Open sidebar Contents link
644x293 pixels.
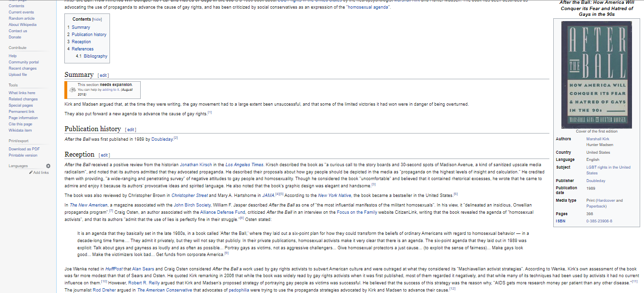16,6
